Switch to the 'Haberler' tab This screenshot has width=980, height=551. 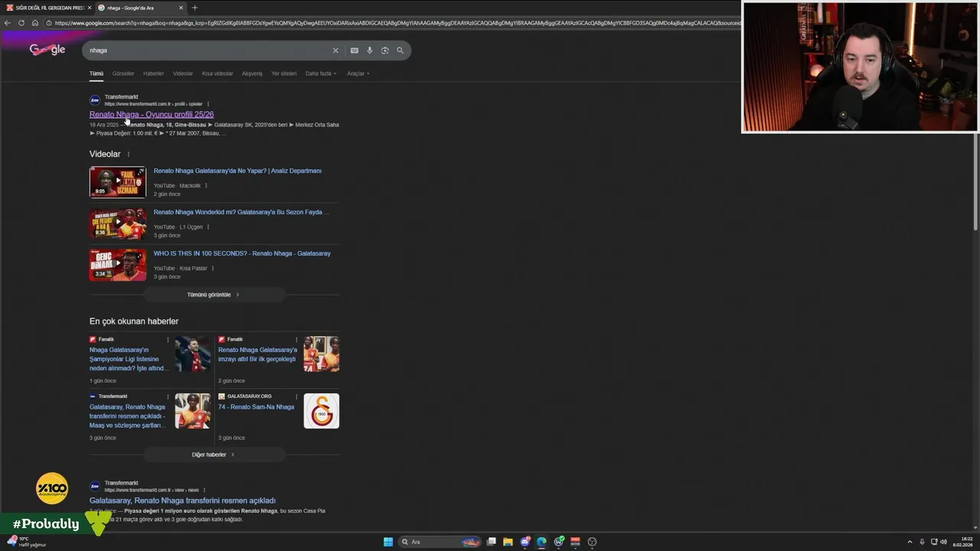(153, 73)
